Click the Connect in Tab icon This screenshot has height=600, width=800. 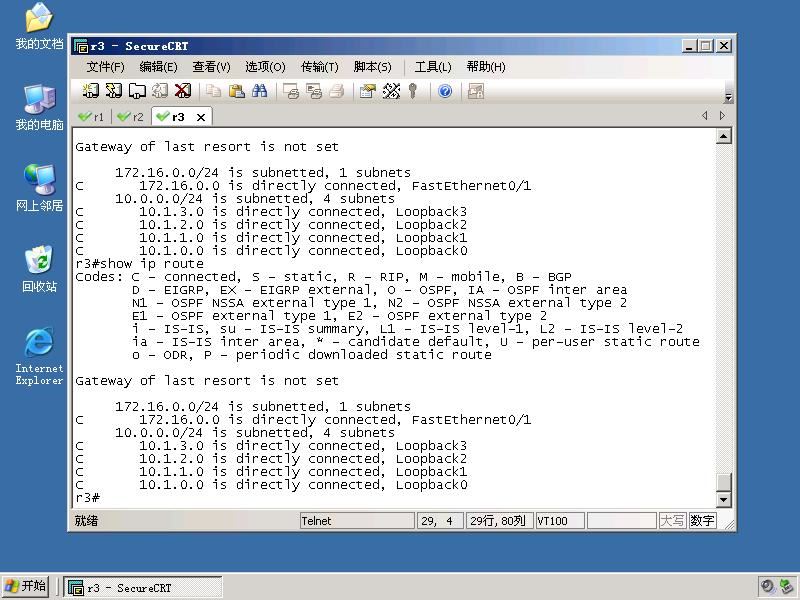[137, 91]
